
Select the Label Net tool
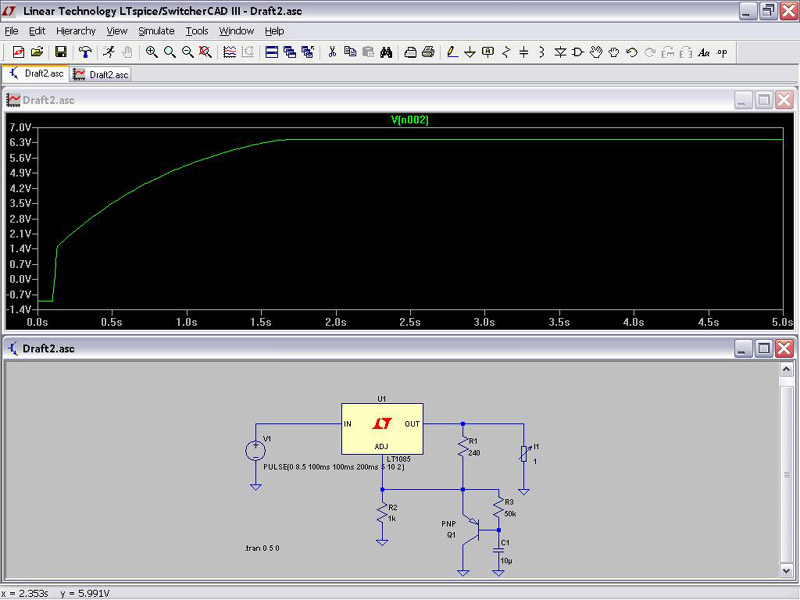point(488,52)
